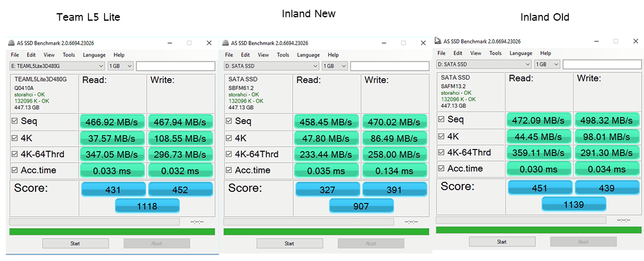Click the empty text field beside 1 GB in the Team L5 Lite window
The image size is (644, 261).
[175, 66]
